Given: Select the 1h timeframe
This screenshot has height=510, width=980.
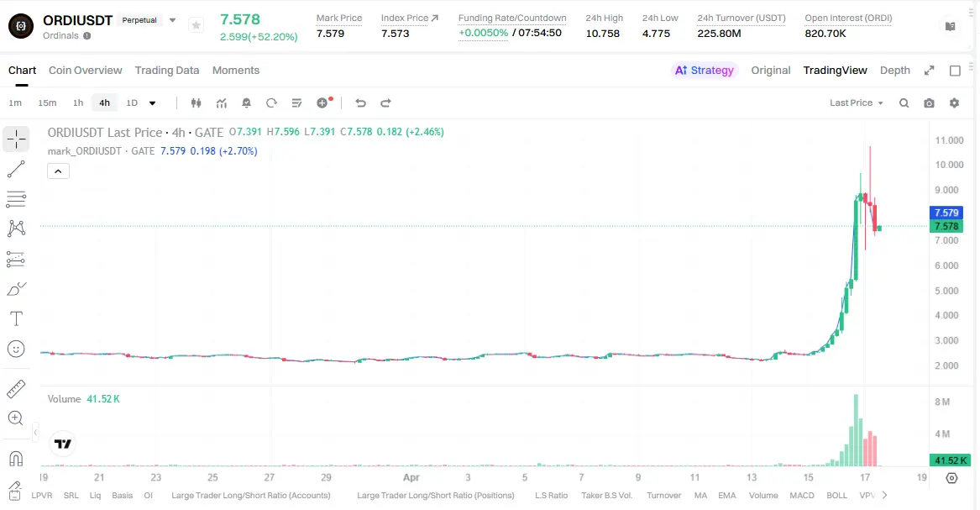Looking at the screenshot, I should click(x=78, y=103).
